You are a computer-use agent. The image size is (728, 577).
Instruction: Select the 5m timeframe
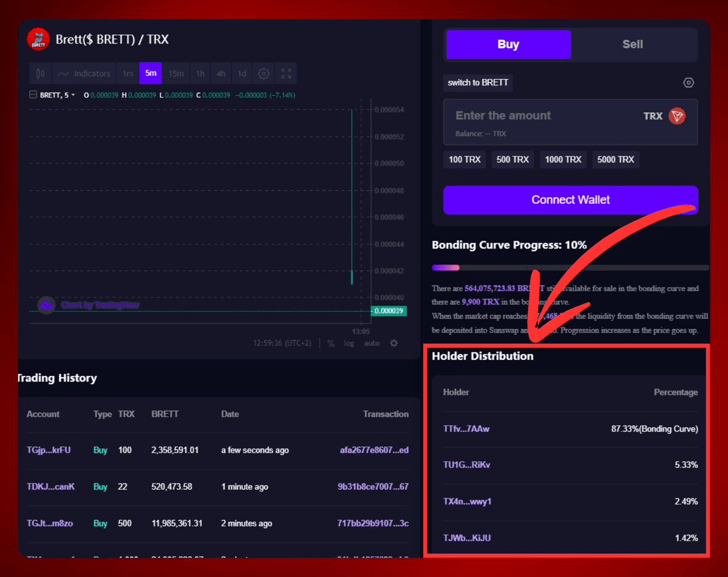coord(151,73)
